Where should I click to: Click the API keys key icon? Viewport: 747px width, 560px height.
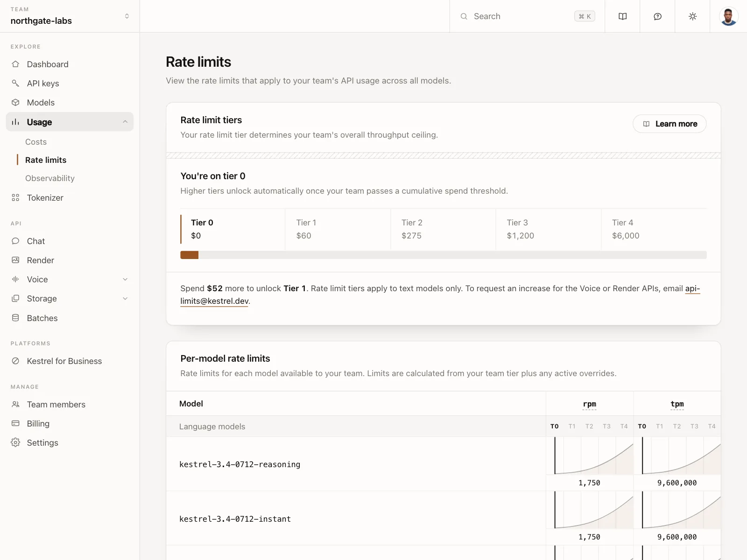[15, 83]
